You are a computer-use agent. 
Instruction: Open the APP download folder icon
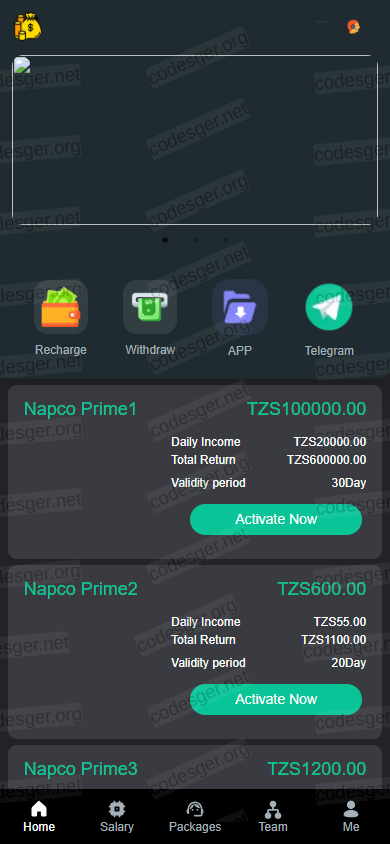tap(239, 307)
